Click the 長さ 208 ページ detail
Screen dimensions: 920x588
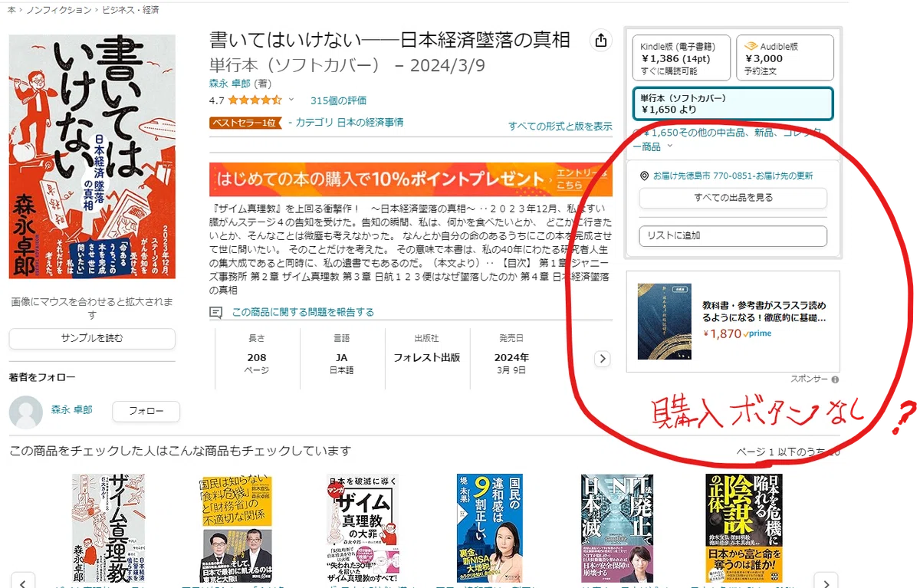tap(257, 354)
